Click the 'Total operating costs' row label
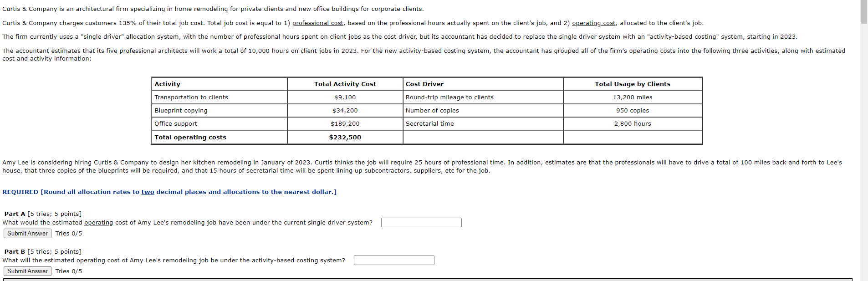The height and width of the screenshot is (281, 868). (220, 137)
